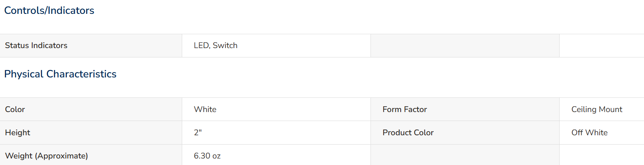
Task: Click the word Characteristics in heading
Action: 82,74
